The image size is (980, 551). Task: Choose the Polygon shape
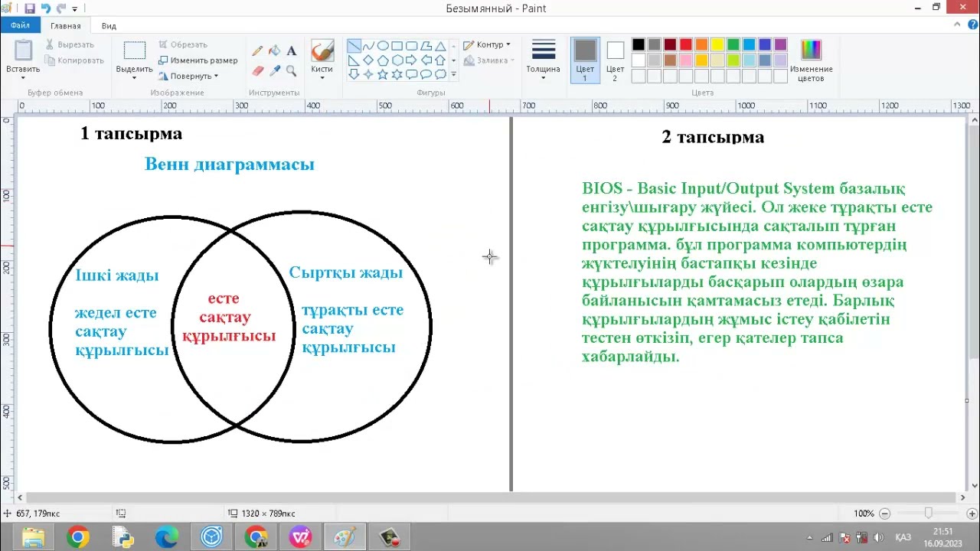click(x=426, y=46)
